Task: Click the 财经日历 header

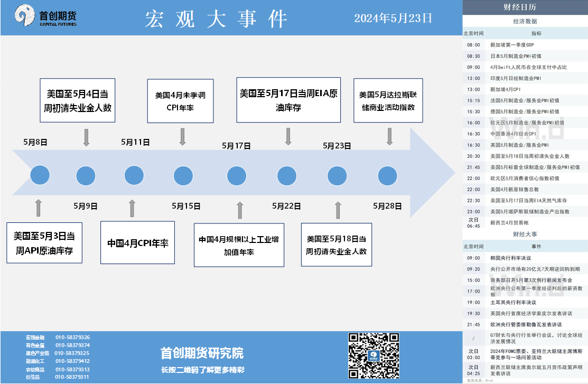Action: point(525,7)
